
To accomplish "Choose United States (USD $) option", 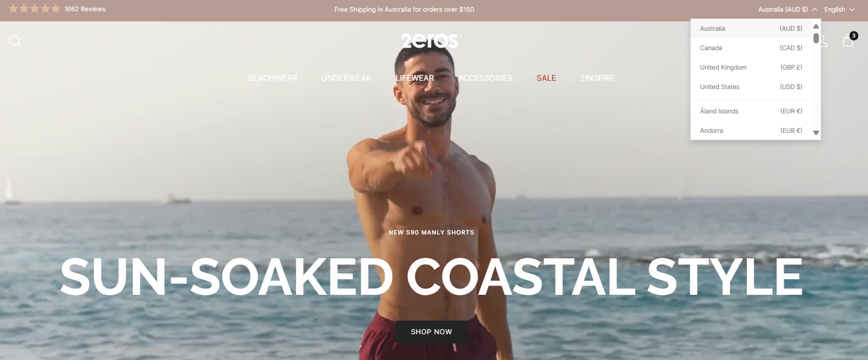I will 751,87.
